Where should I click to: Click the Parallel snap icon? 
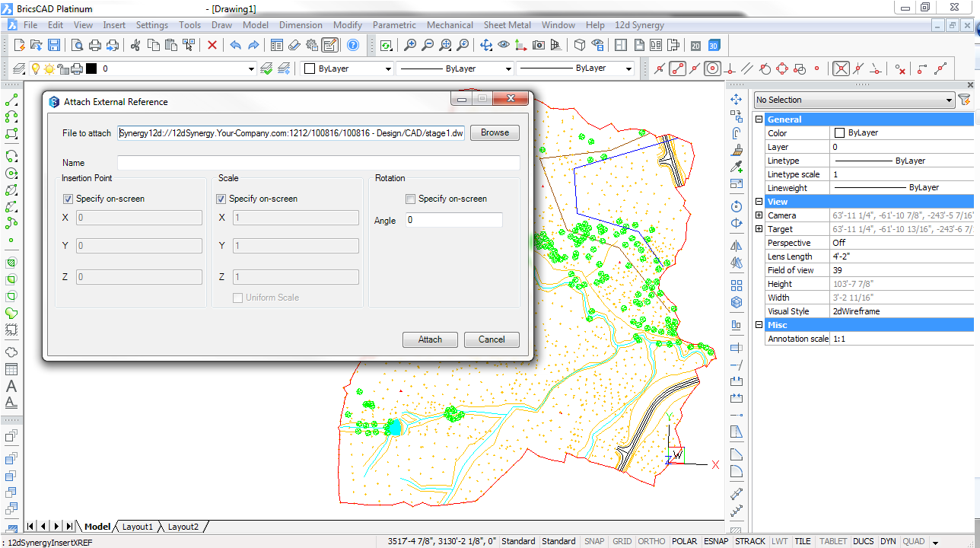[747, 68]
